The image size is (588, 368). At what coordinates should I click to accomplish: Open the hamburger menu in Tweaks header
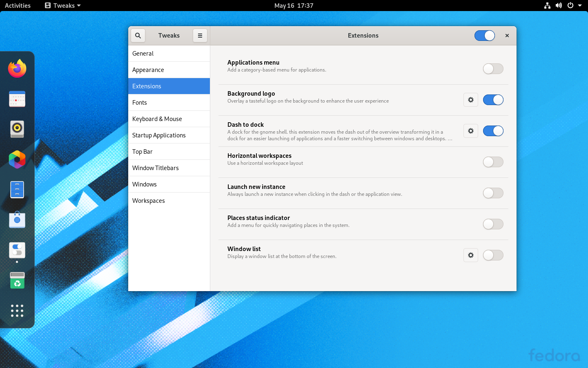[200, 36]
